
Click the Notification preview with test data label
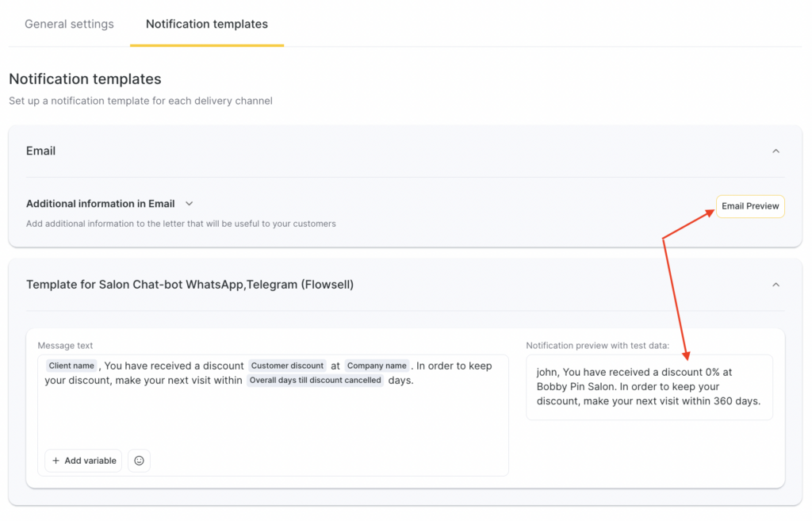pyautogui.click(x=597, y=346)
